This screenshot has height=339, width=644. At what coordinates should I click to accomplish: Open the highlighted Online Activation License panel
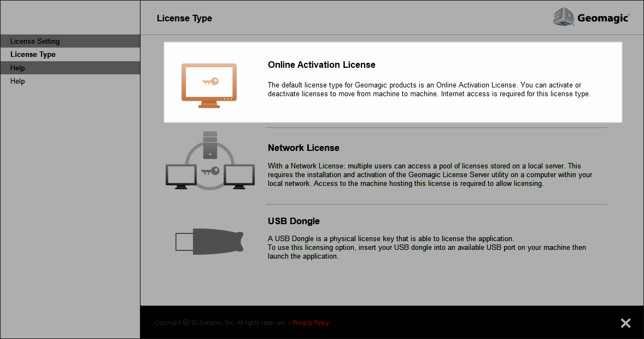tap(393, 82)
